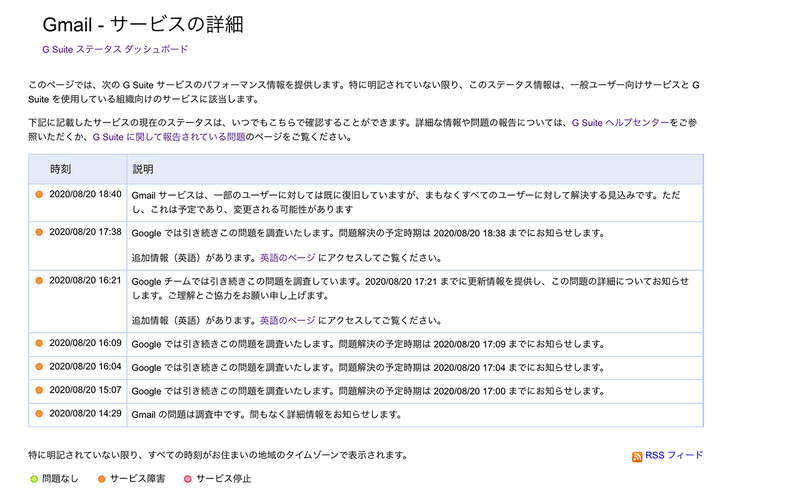The image size is (800, 504).
Task: Select timestamp 2020/08/20 17:38
Action: [85, 232]
